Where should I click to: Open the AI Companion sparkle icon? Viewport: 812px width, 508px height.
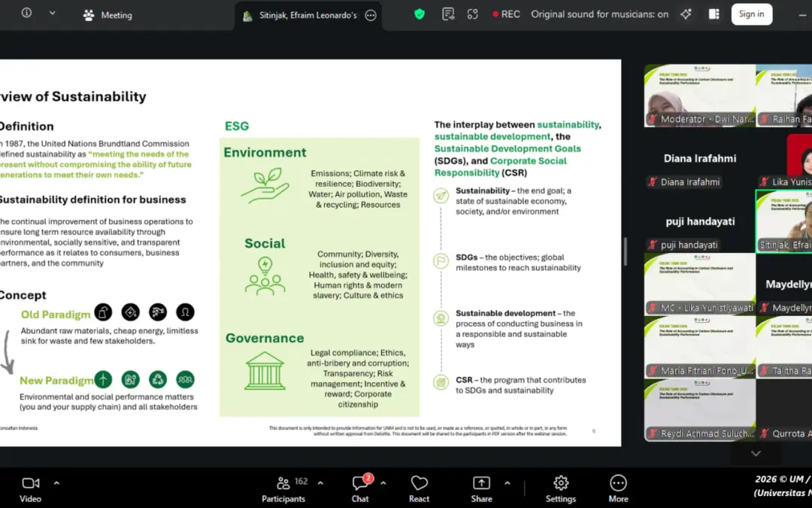[686, 14]
